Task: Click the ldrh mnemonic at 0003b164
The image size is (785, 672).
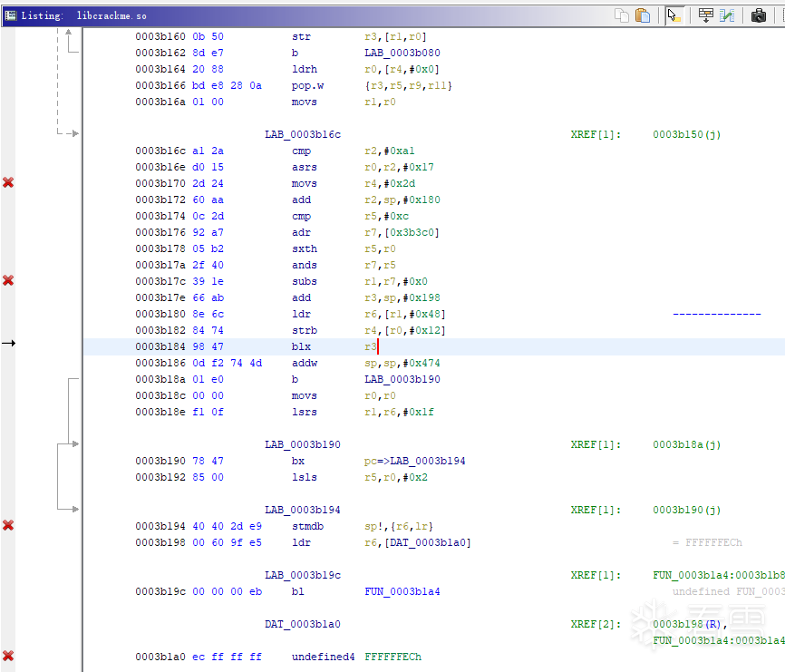Action: point(305,70)
